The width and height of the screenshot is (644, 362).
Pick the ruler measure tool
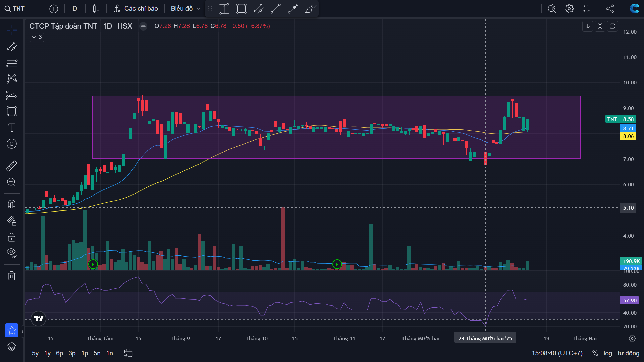12,166
